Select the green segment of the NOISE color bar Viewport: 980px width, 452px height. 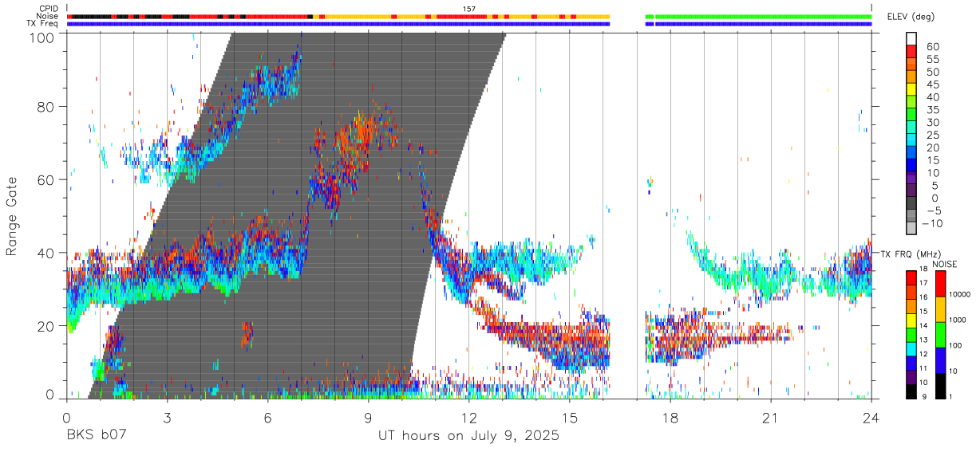pyautogui.click(x=941, y=334)
